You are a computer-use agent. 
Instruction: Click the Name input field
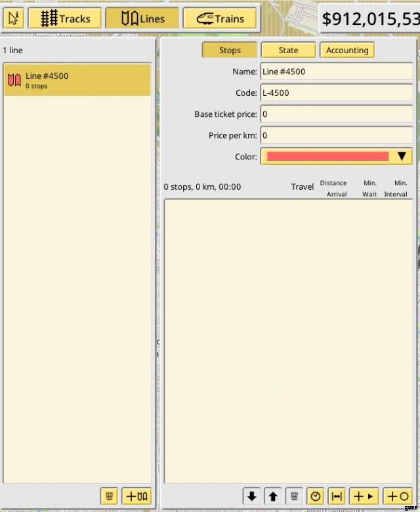[336, 72]
